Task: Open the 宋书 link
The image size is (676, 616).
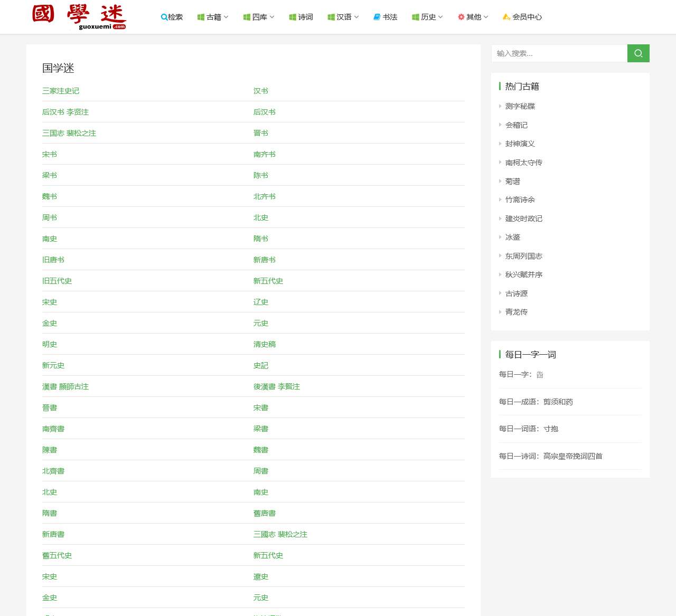Action: [50, 154]
